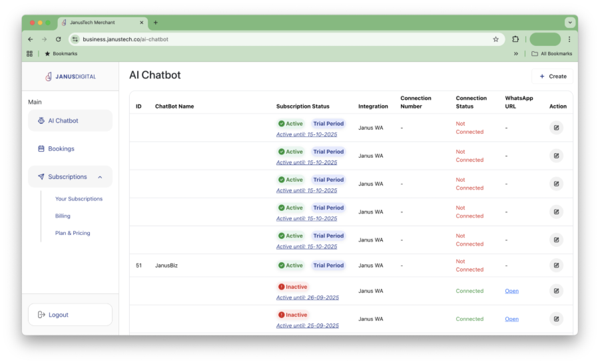The image size is (600, 364).
Task: Go back using the browser back arrow
Action: click(x=31, y=39)
